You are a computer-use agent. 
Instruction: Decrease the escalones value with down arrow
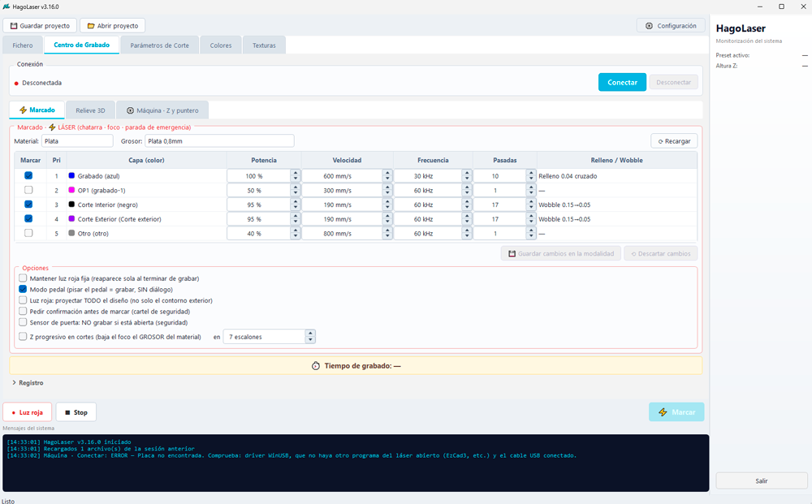point(309,340)
